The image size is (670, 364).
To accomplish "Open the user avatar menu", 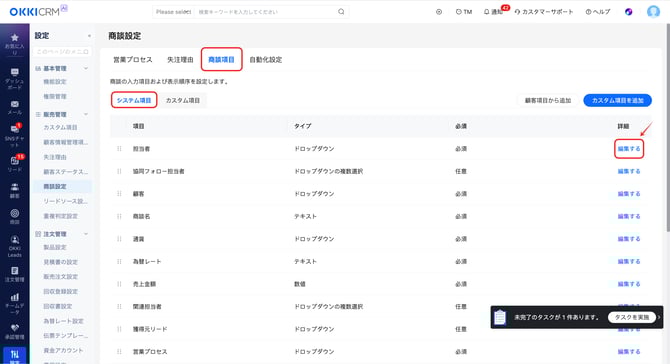I will (653, 12).
